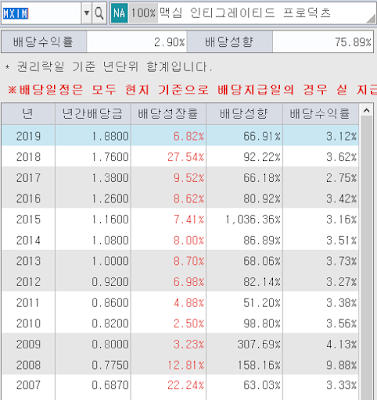The image size is (377, 400).
Task: Select the 2018 year cell
Action: tap(28, 157)
